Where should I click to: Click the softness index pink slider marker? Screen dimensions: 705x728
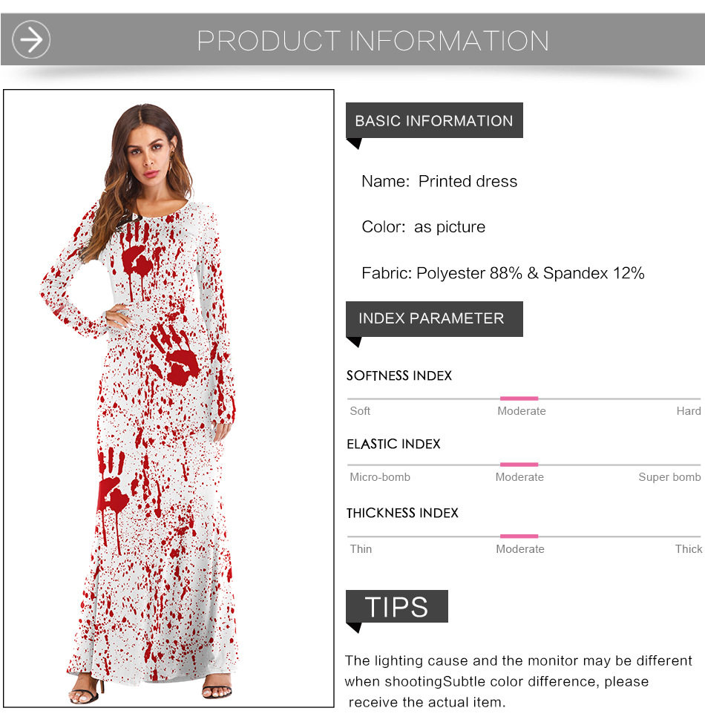519,399
